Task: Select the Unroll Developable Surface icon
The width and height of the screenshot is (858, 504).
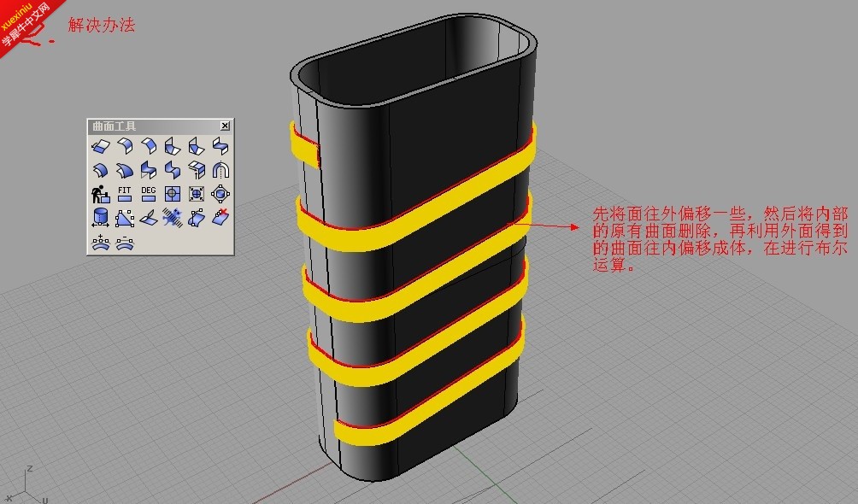Action: tap(149, 218)
